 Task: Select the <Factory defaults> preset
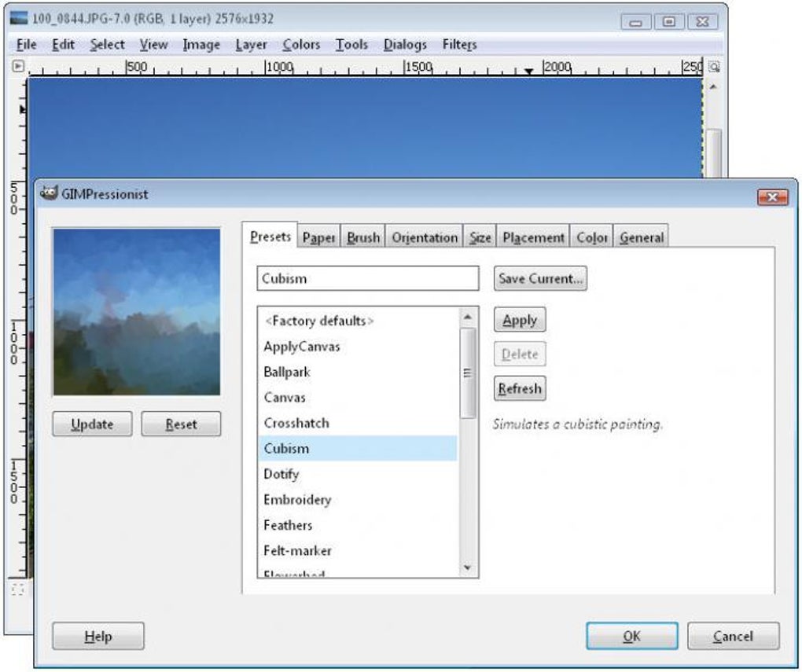[358, 321]
